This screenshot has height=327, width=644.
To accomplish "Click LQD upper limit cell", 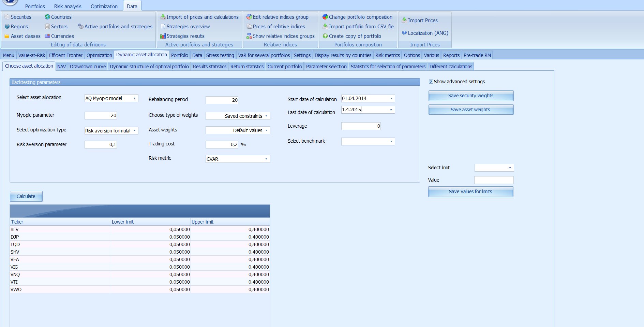I will click(230, 244).
